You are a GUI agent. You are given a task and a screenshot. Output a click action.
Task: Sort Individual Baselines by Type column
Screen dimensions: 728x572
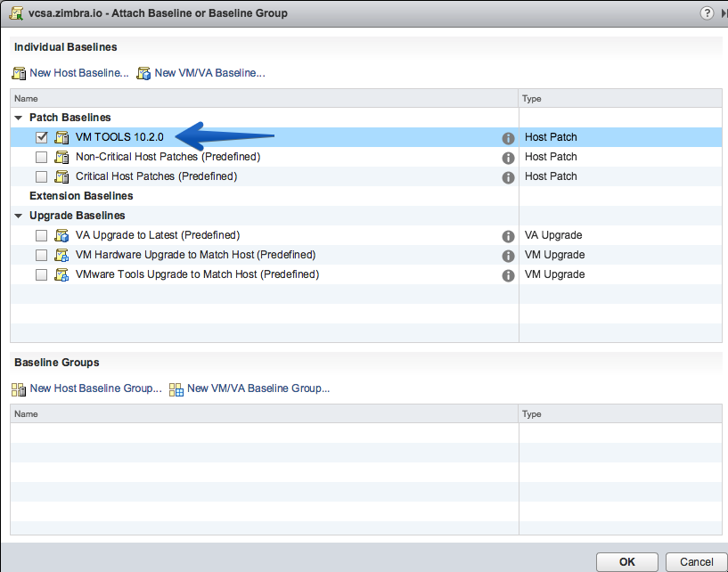pos(620,98)
